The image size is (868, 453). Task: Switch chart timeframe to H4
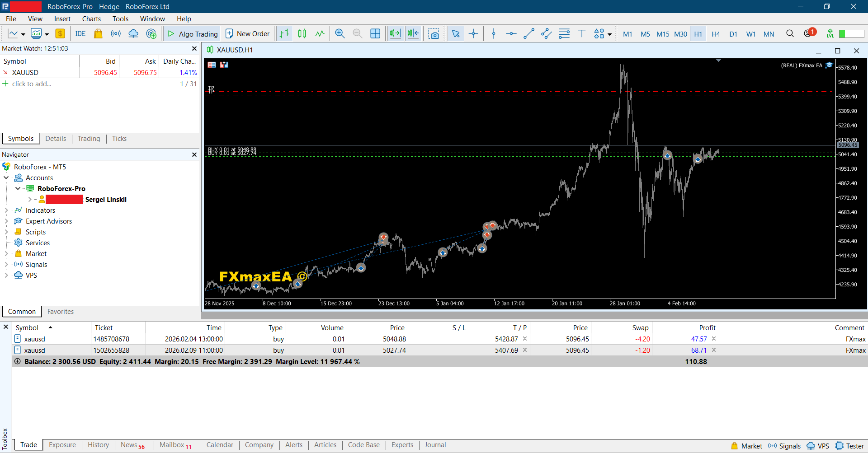(x=716, y=34)
